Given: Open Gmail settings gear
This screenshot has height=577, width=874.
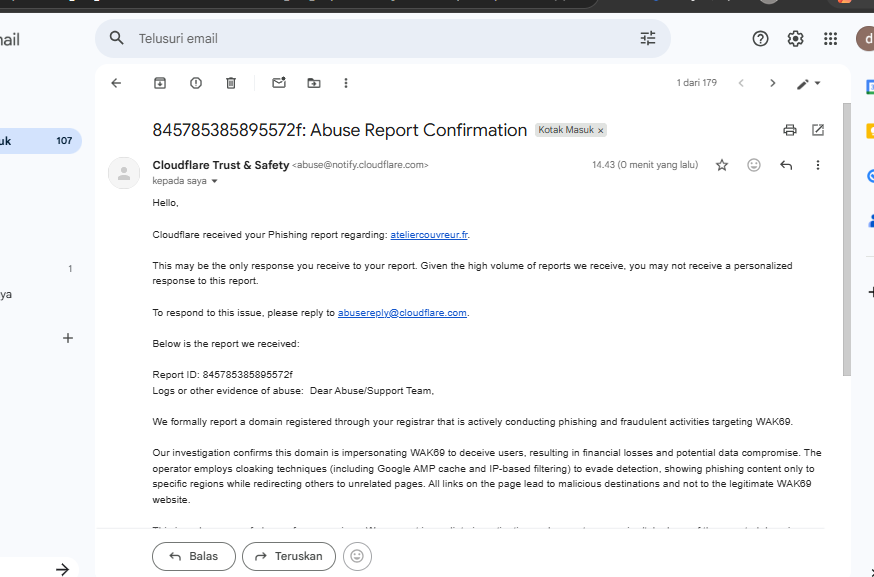Looking at the screenshot, I should [795, 38].
